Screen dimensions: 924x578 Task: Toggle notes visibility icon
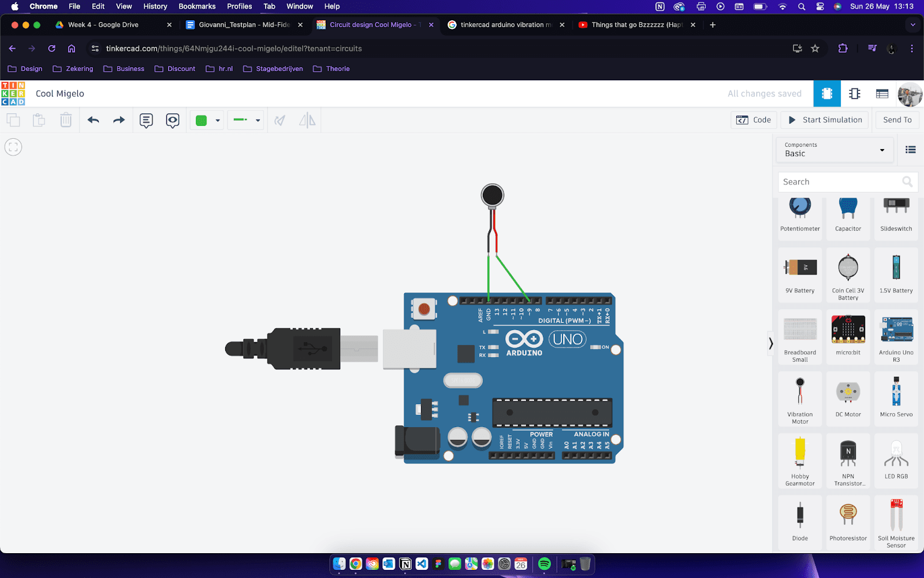[173, 120]
